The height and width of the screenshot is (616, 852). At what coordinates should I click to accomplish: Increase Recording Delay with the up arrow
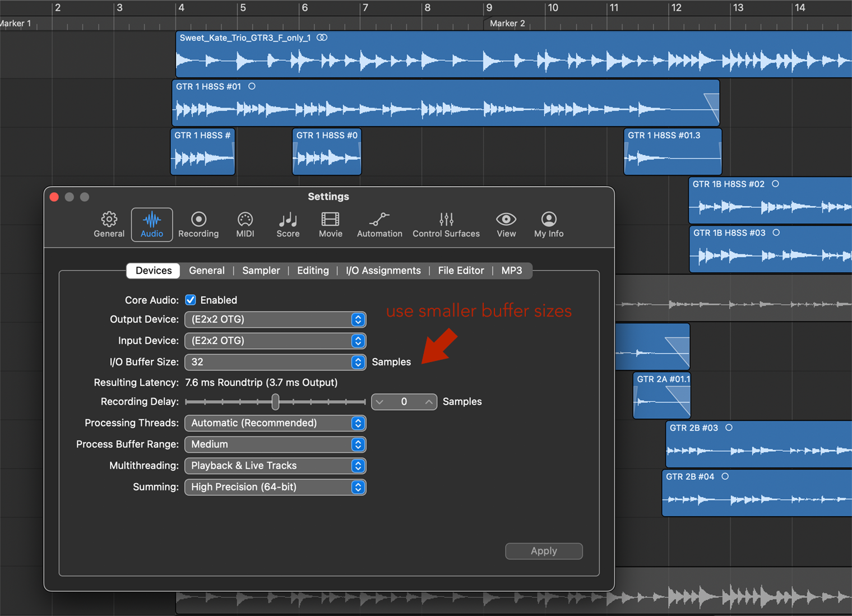tap(428, 402)
